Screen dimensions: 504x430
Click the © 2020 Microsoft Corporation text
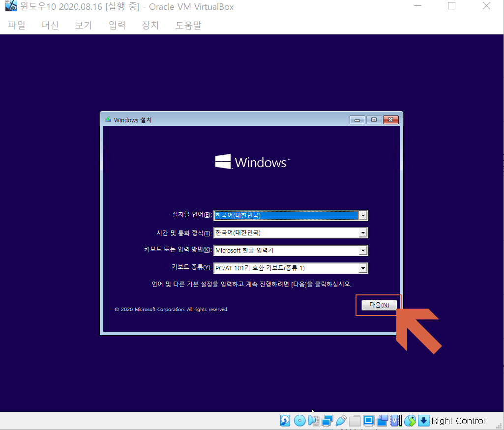[x=171, y=309]
